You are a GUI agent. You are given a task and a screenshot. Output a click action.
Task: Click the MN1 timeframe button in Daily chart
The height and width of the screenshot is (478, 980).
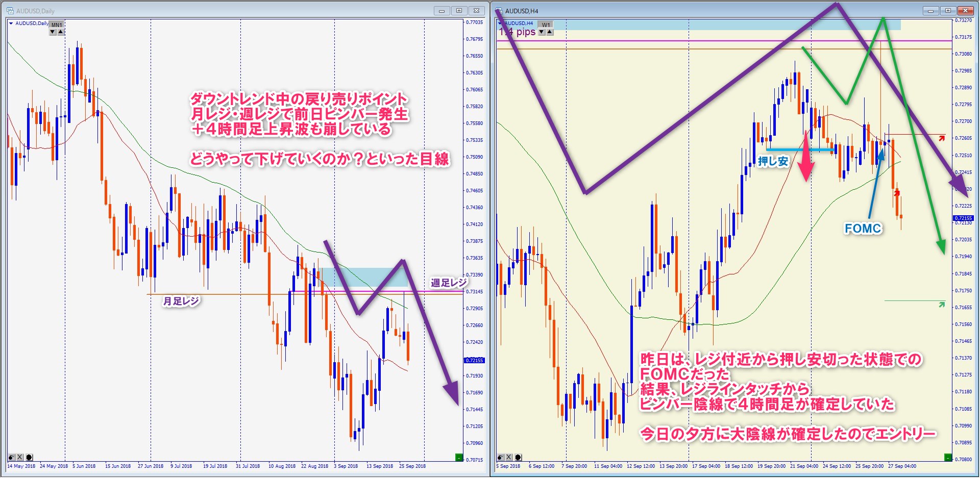pyautogui.click(x=57, y=25)
